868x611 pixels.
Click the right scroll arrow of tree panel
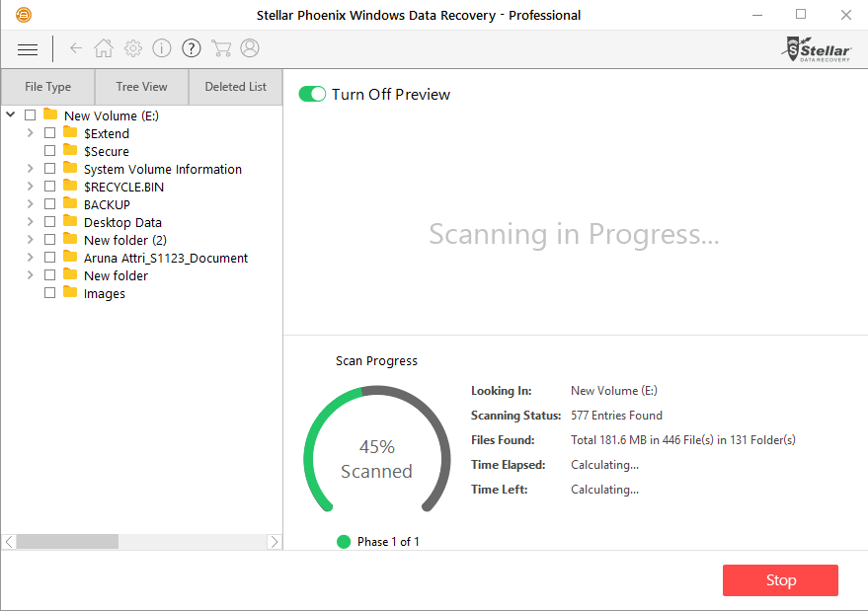point(274,541)
